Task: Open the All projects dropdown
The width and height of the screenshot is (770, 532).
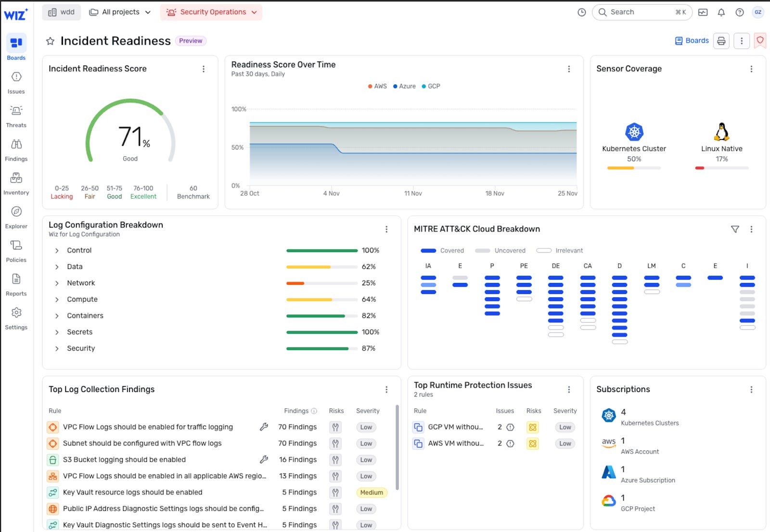Action: pos(119,12)
